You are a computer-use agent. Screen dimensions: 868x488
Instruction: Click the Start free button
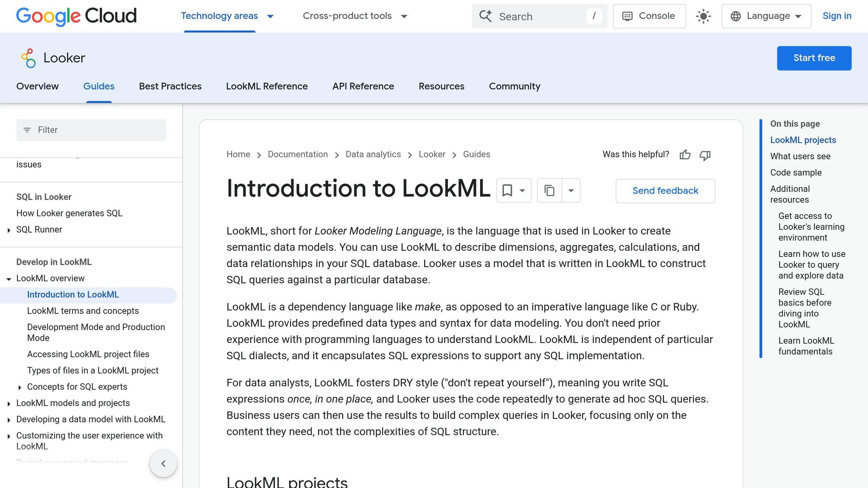click(x=814, y=58)
